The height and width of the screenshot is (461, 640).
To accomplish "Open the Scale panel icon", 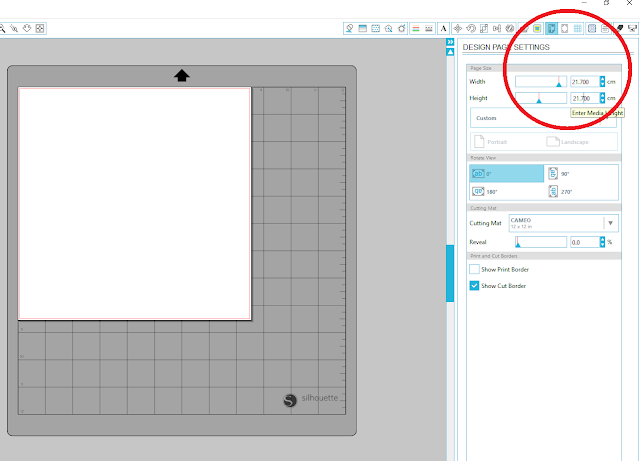I will click(484, 28).
